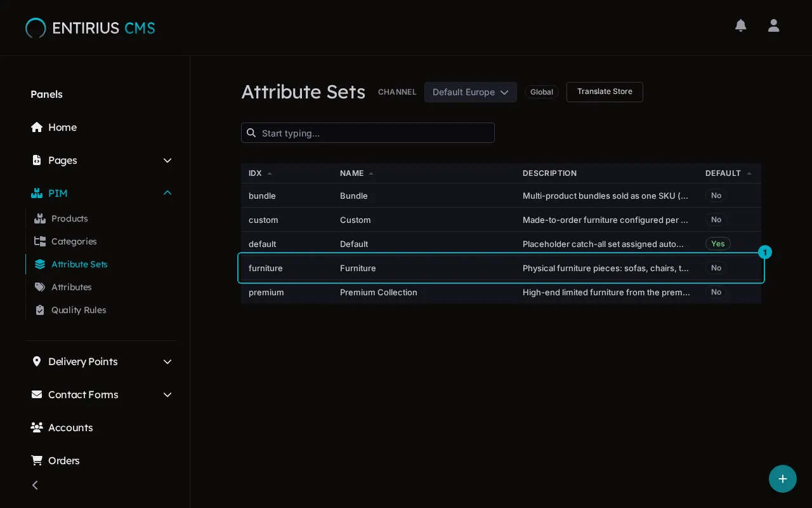The height and width of the screenshot is (508, 812).
Task: Click the Global badge
Action: [542, 92]
